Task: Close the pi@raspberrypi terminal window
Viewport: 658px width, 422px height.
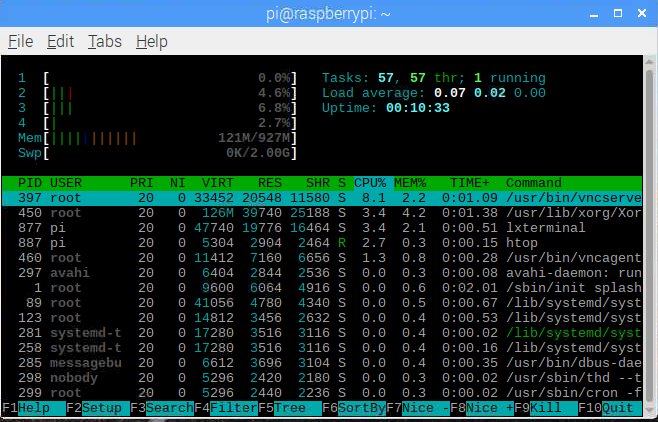Action: 642,13
